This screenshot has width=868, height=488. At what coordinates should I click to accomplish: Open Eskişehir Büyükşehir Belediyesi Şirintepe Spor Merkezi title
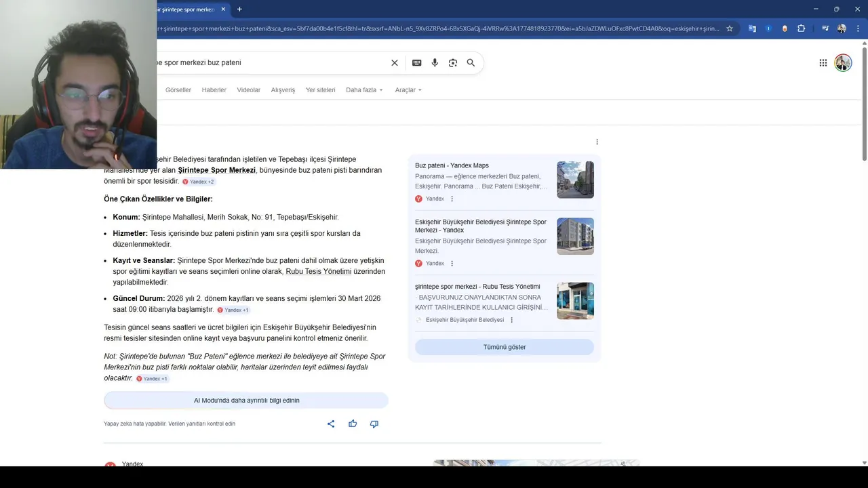click(481, 226)
